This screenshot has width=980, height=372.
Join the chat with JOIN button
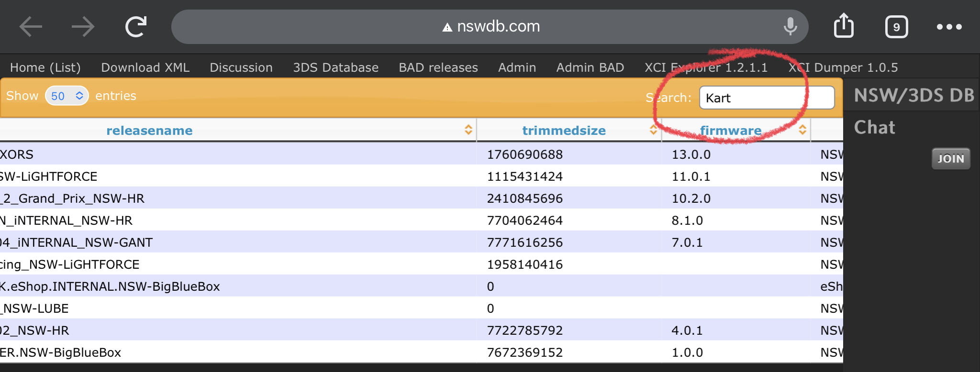pyautogui.click(x=951, y=159)
